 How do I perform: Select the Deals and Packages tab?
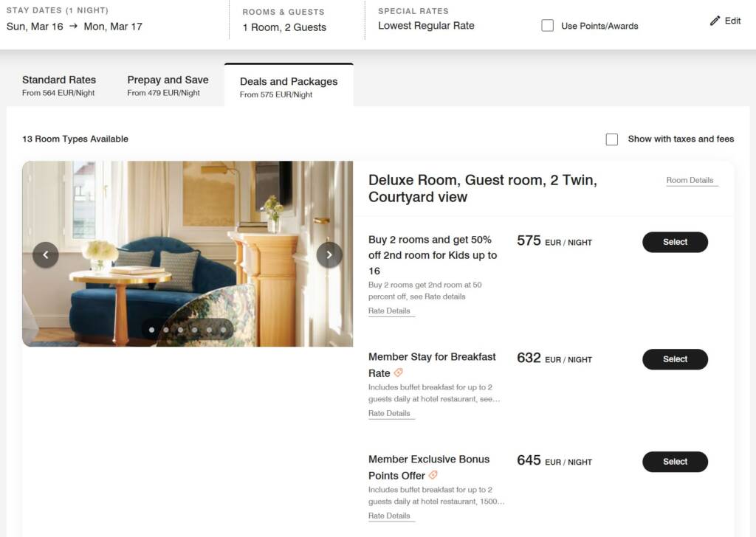[x=289, y=86]
